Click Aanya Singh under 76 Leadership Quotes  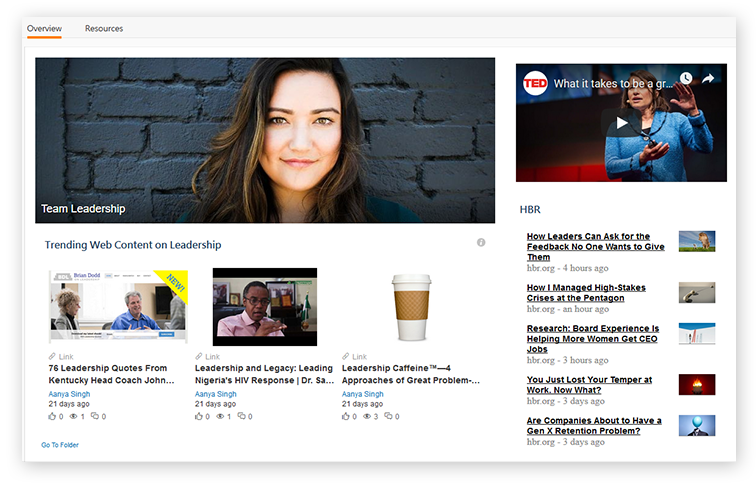click(x=69, y=394)
